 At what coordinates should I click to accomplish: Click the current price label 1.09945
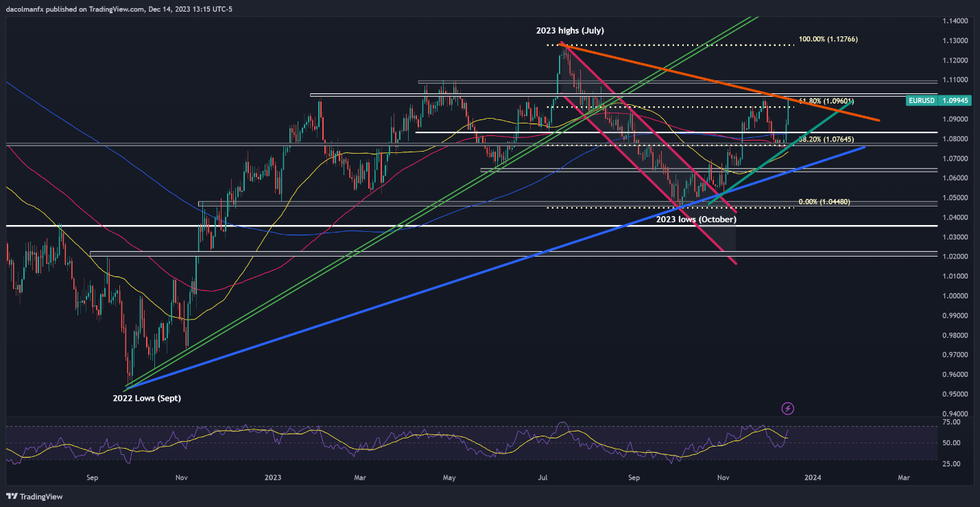click(x=953, y=100)
